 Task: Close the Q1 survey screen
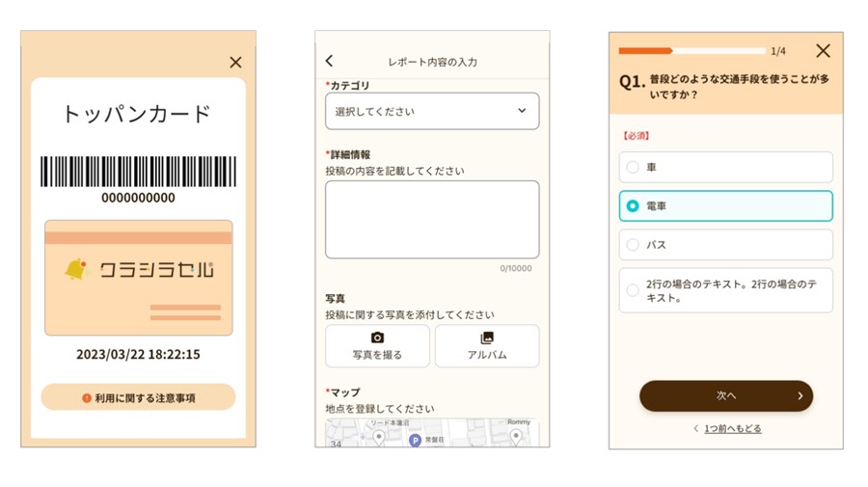(823, 51)
